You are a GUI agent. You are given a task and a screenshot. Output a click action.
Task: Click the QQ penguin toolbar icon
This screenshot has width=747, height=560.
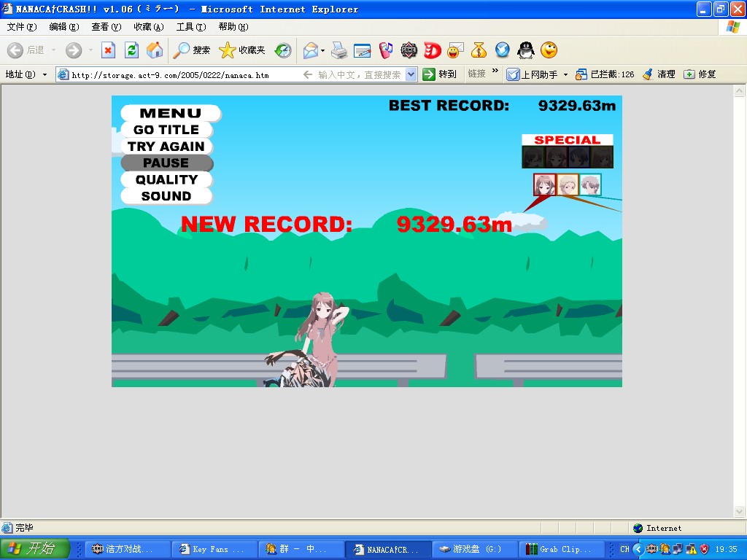[525, 50]
